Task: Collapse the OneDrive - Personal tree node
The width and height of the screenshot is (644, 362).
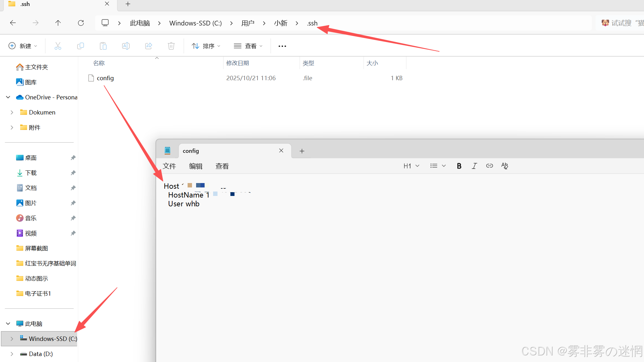Action: [8, 97]
